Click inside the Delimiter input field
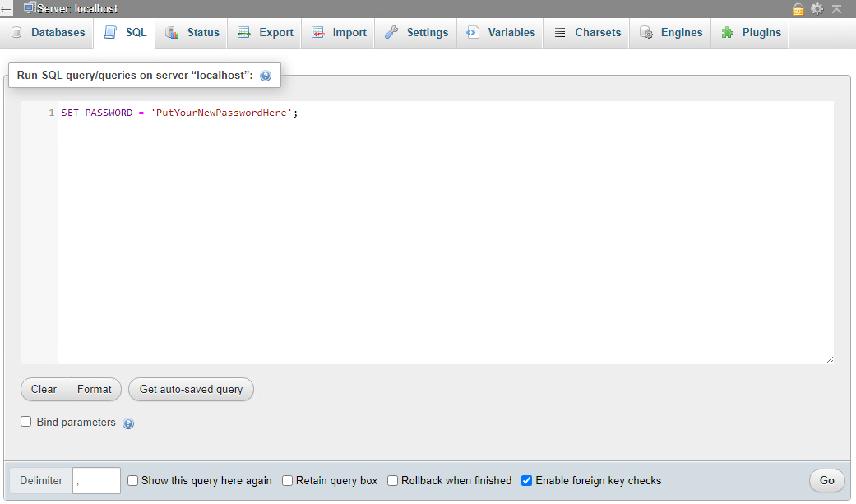 coord(97,481)
